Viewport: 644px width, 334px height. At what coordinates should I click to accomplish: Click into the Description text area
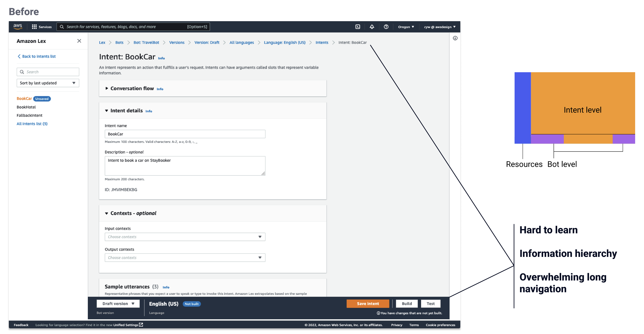point(185,166)
